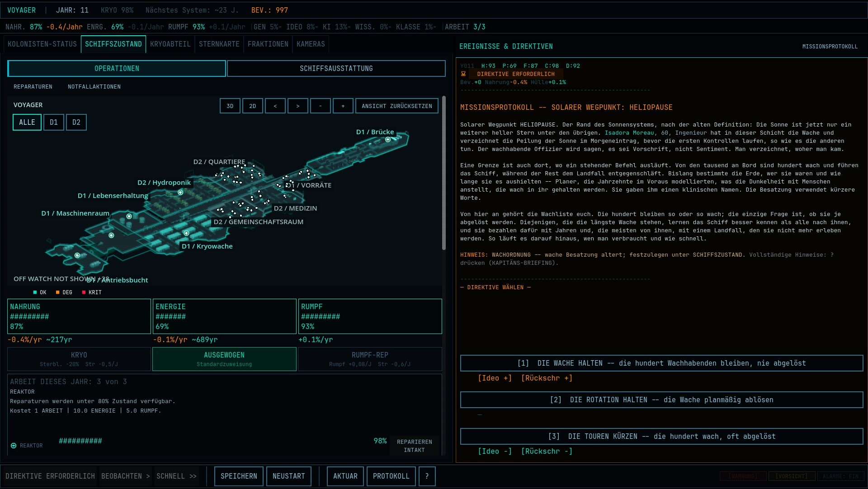The height and width of the screenshot is (489, 868).
Task: Open the ? help briefing button
Action: pos(427,476)
